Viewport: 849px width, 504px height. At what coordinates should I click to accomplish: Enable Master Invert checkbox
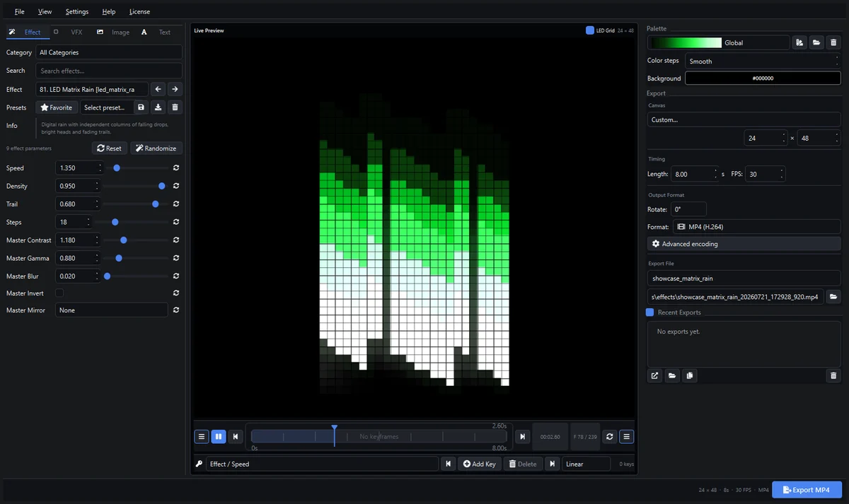(x=59, y=293)
